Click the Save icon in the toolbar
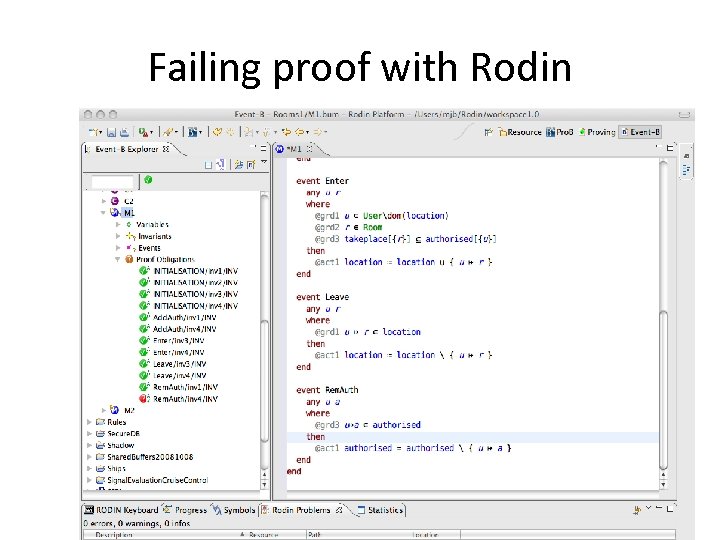This screenshot has height=540, width=720. [x=111, y=132]
